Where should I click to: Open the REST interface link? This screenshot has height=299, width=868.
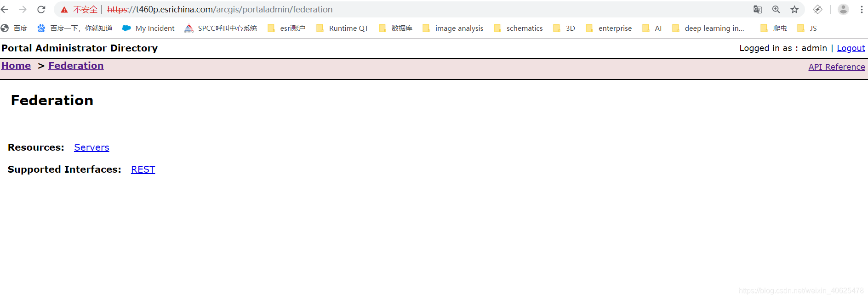tap(143, 169)
